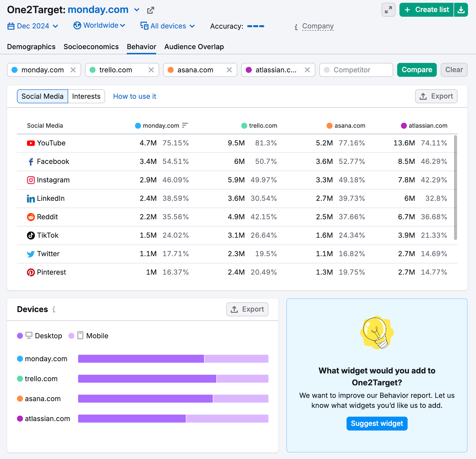Click the sort icon next to monday.com column
The image size is (476, 459).
pyautogui.click(x=185, y=126)
